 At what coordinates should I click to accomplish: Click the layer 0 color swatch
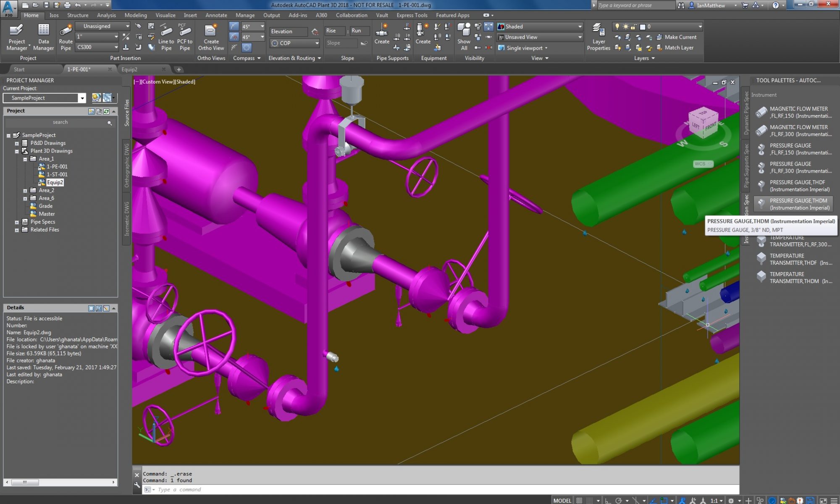(x=643, y=26)
